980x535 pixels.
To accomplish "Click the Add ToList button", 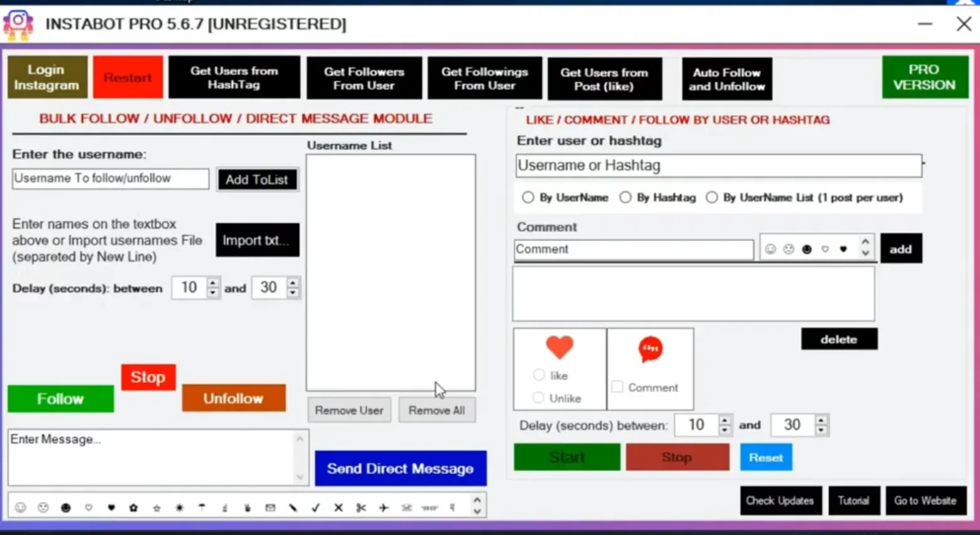I will coord(257,180).
